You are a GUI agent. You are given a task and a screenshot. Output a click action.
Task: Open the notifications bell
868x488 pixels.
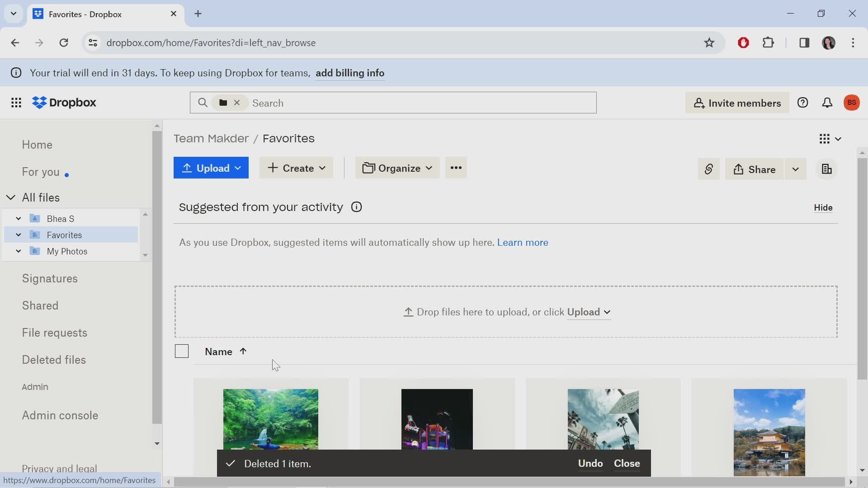[827, 103]
